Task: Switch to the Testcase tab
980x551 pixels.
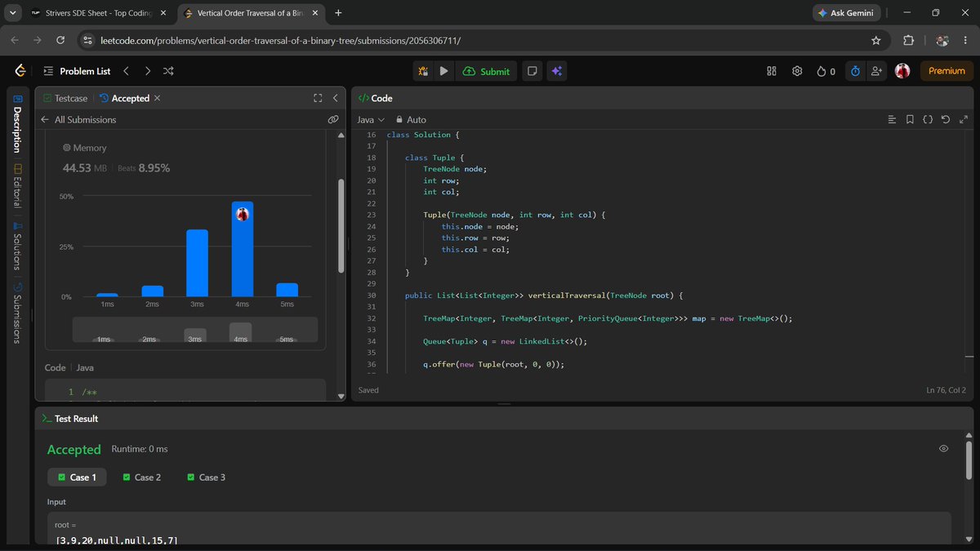Action: point(65,98)
